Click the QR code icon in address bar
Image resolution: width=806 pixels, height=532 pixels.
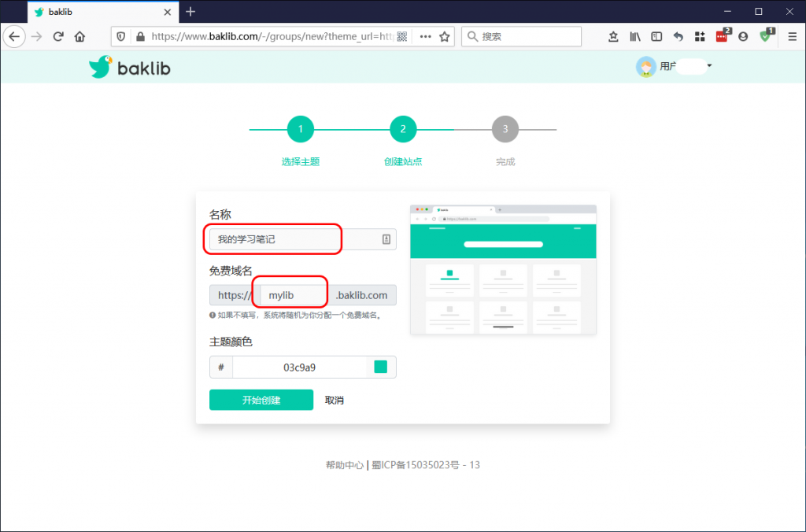point(401,36)
